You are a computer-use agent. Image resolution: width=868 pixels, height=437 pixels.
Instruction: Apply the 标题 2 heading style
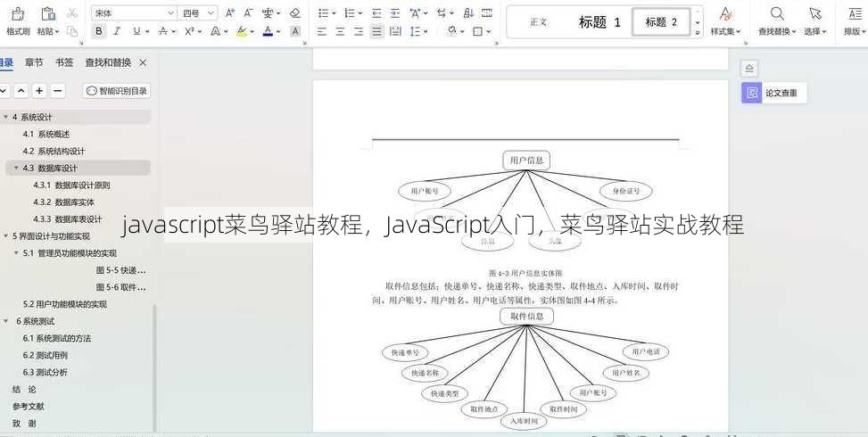tap(661, 22)
